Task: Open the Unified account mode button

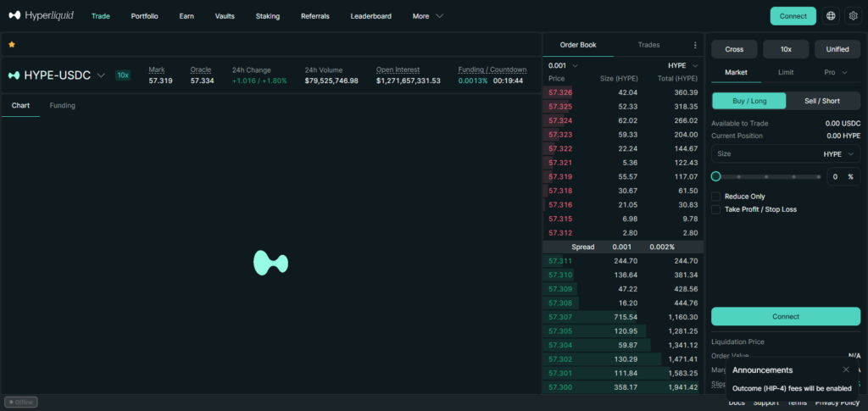Action: 837,49
